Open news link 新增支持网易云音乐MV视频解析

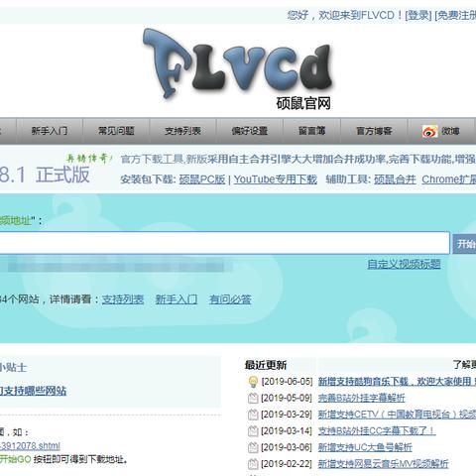pos(383,464)
